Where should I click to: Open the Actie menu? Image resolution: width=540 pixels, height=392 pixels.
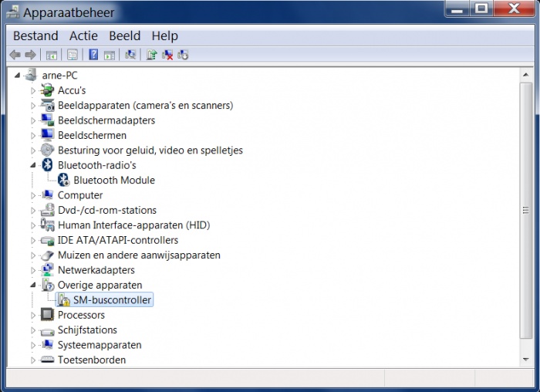click(x=83, y=35)
